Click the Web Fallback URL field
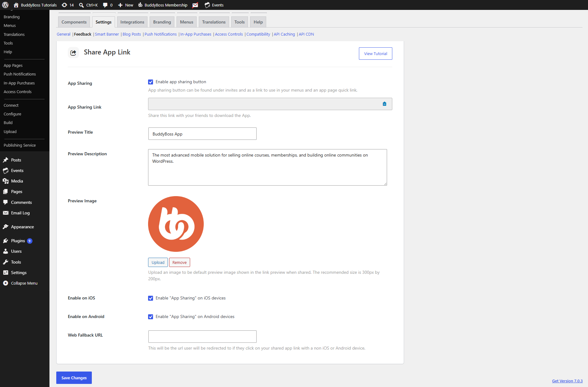Viewport: 588px width, 387px height. point(202,337)
